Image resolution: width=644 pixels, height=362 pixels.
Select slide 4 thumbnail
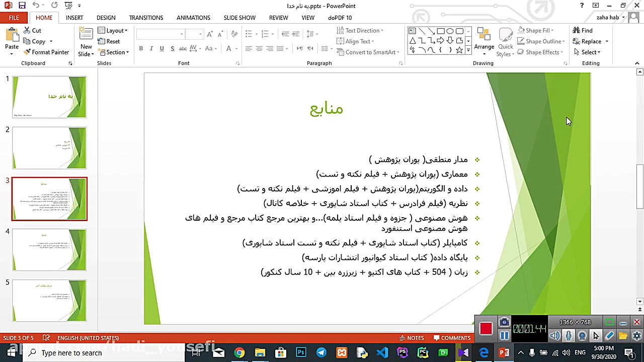[49, 249]
